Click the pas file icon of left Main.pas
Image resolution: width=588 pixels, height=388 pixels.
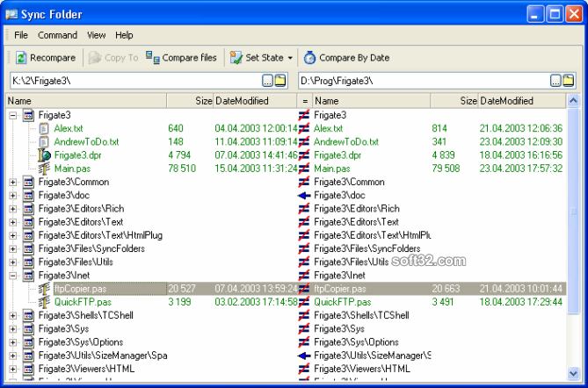44,169
